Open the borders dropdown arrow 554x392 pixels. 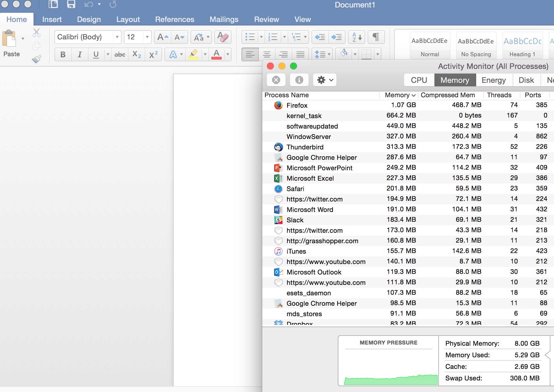tap(377, 54)
